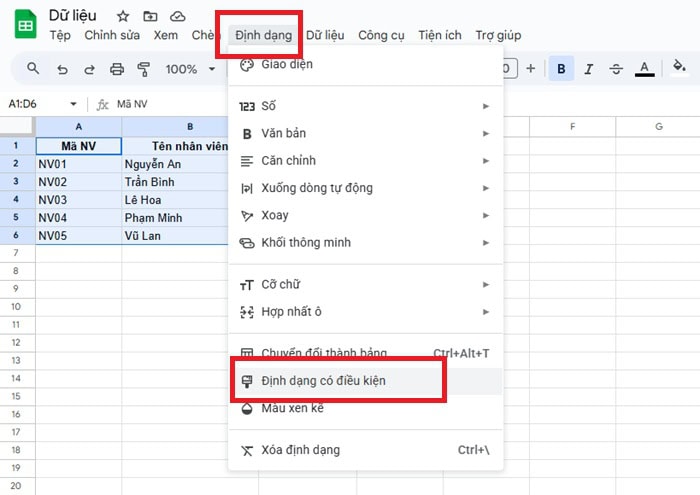Select the paint format roller icon
Image resolution: width=700 pixels, height=495 pixels.
[143, 69]
